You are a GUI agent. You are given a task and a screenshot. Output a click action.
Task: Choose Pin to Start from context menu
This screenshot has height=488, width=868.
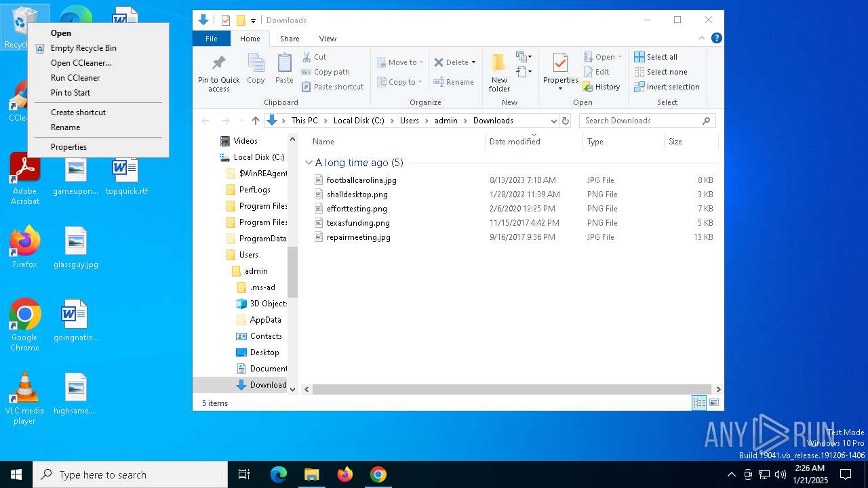pyautogui.click(x=98, y=93)
